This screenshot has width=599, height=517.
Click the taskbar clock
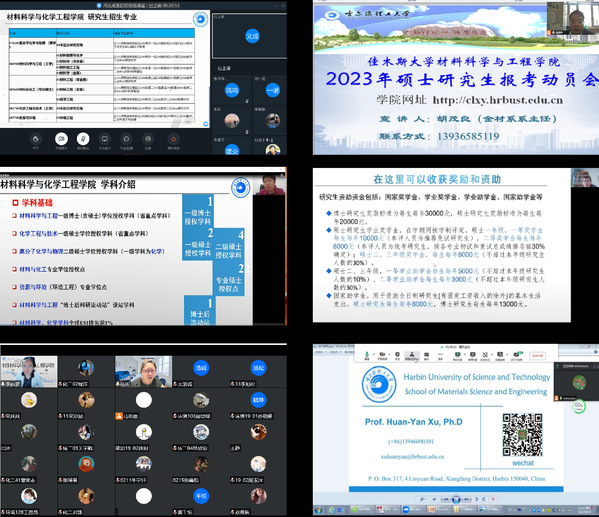pos(585,511)
